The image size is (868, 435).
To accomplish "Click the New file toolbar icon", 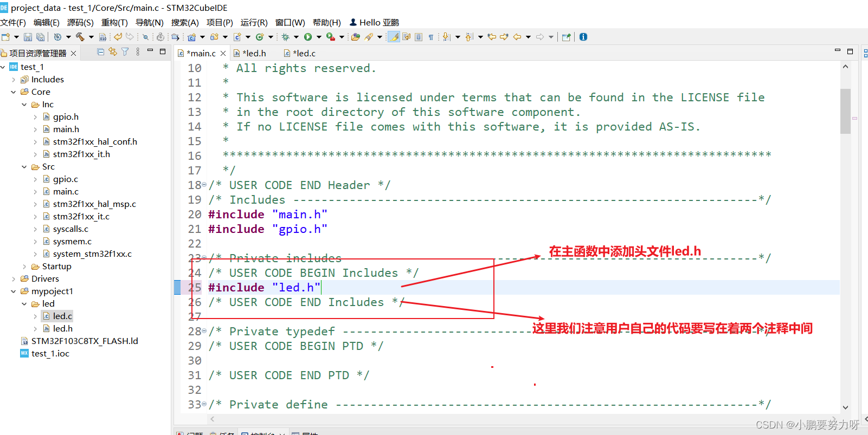I will [x=5, y=37].
